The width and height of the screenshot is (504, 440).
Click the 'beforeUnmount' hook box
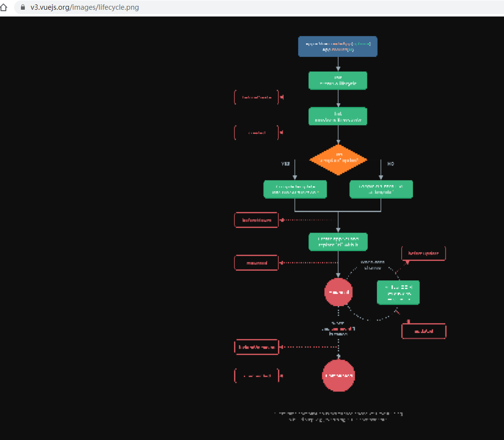pyautogui.click(x=256, y=347)
